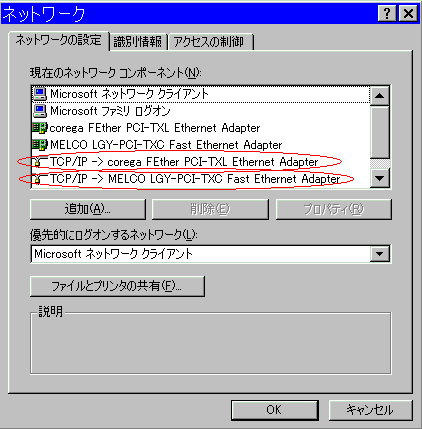Viewport: 422px width, 429px height.
Task: Select TCP/IP -> MELCO LGY-PCI-TXC entry
Action: 195,179
